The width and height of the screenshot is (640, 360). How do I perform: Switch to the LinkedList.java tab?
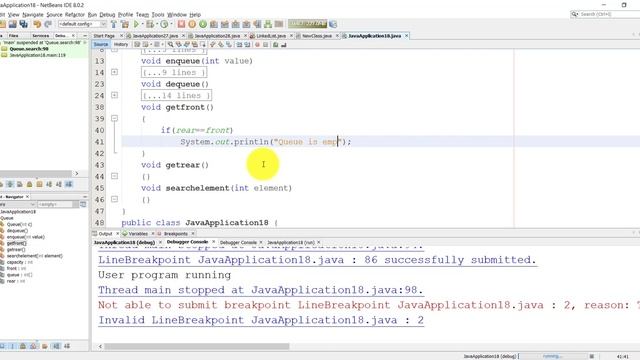click(271, 36)
